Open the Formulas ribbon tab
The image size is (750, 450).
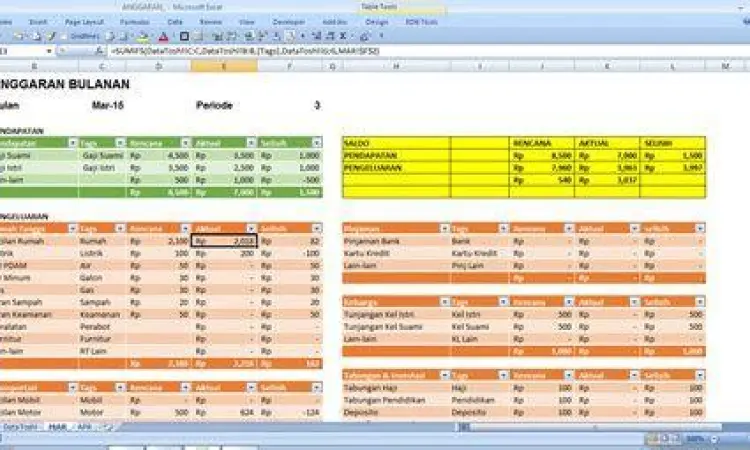pos(128,20)
